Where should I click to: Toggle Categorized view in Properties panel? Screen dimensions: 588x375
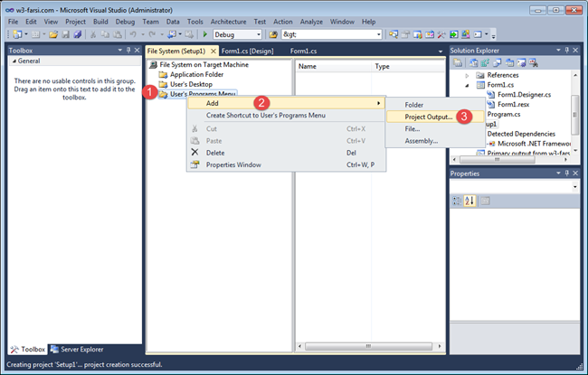[x=457, y=201]
